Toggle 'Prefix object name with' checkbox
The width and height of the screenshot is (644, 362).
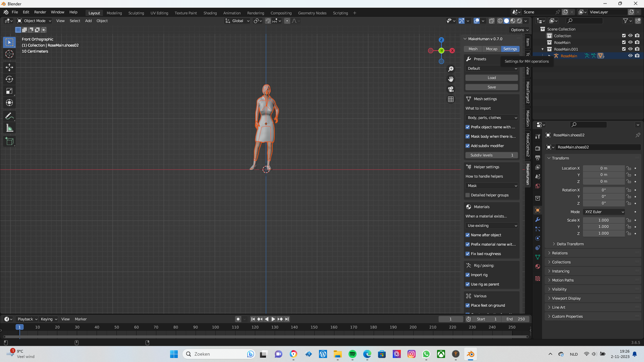coord(467,127)
